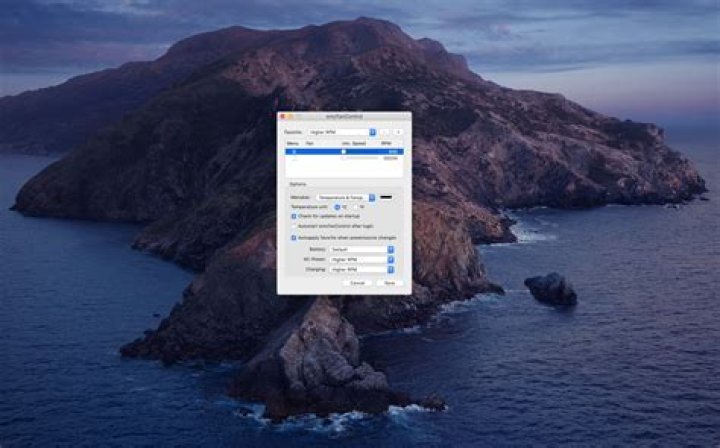720x448 pixels.
Task: Click the minus button to remove favorite
Action: [x=398, y=131]
